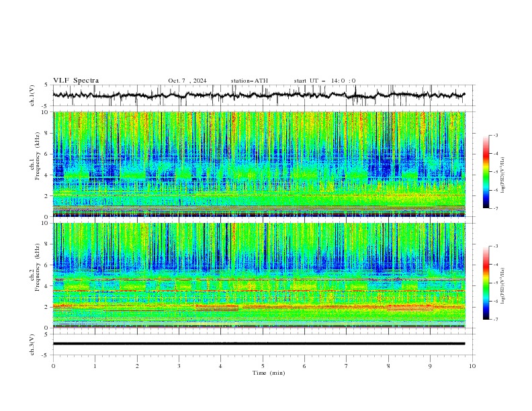Click the "5" tick on Time axis
This screenshot has height=411, width=532.
pos(263,366)
